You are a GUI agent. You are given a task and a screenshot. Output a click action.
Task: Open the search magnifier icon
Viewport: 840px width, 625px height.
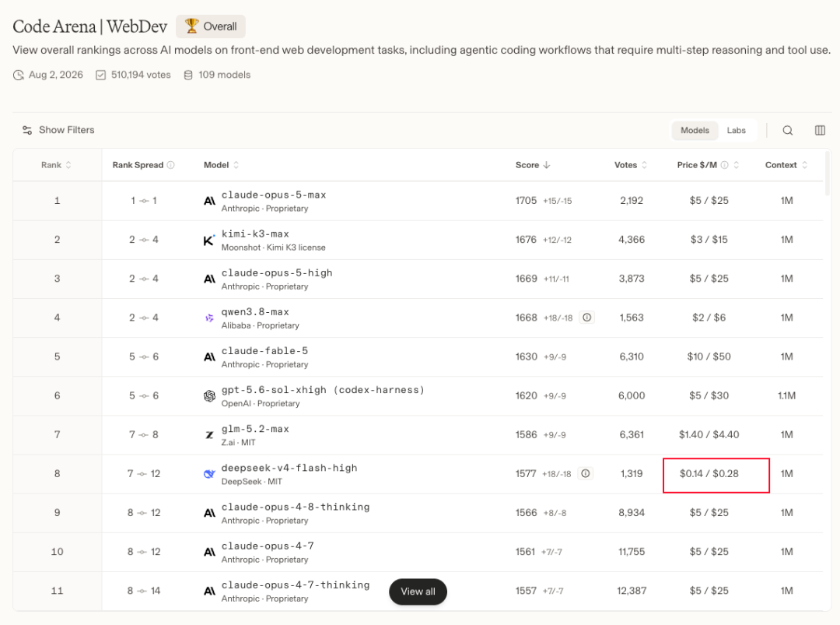(787, 130)
